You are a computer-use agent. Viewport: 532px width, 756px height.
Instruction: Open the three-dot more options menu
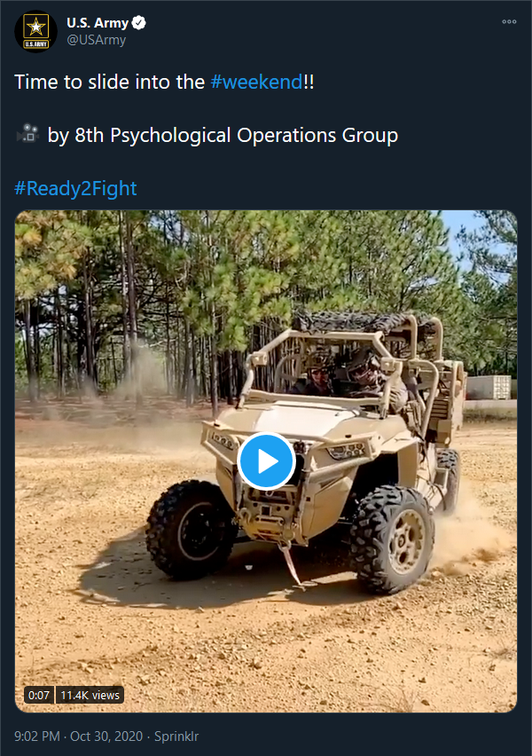click(509, 21)
